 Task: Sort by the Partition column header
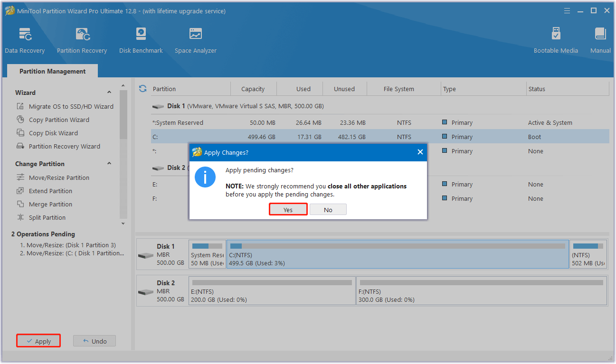[164, 89]
